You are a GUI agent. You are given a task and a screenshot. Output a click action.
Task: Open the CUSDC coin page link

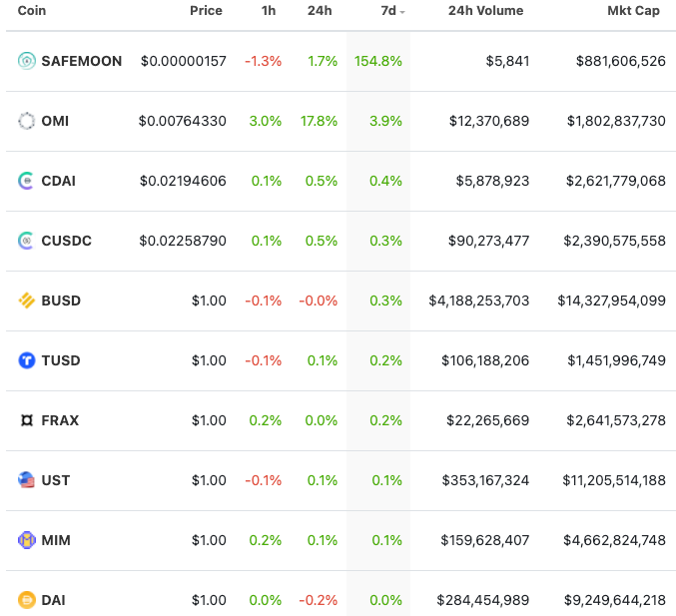point(66,241)
